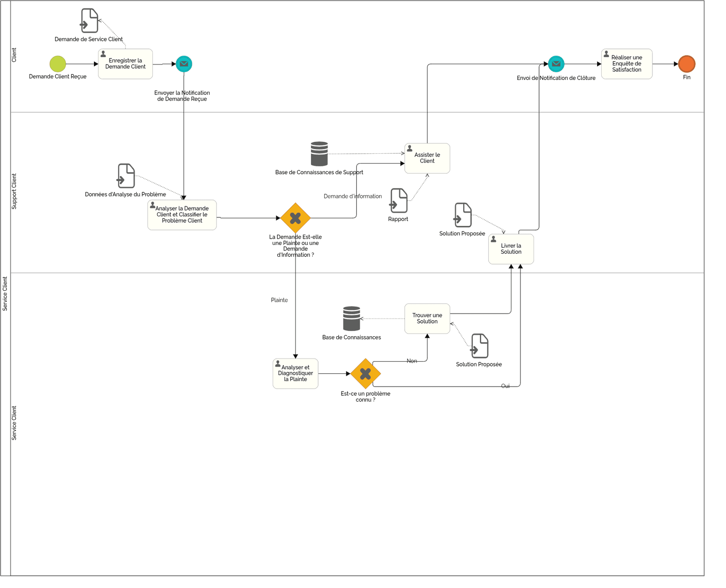Select the Analyser et Diagnostiquer la Plainte task

click(295, 373)
